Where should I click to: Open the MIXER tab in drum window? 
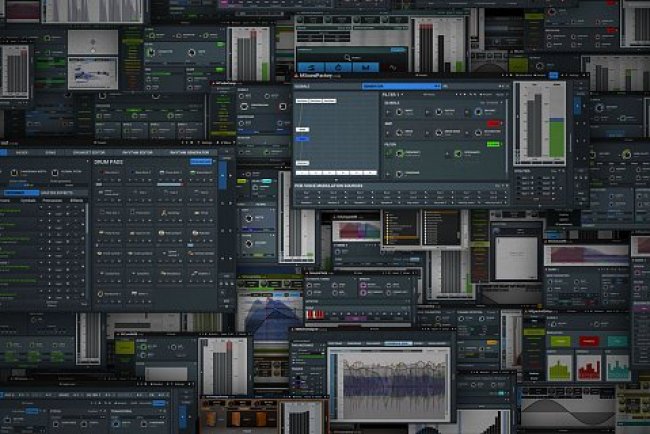pyautogui.click(x=22, y=153)
